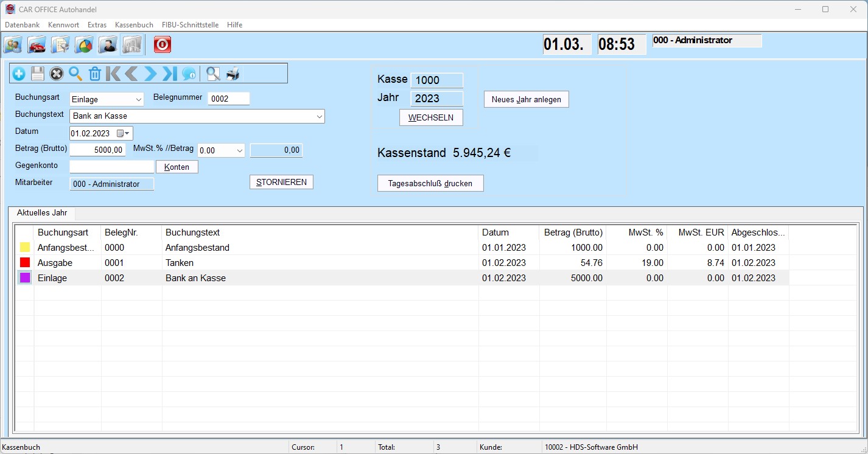Click the yellow swatch in Anfangsbestand row
The image size is (868, 454).
[25, 248]
